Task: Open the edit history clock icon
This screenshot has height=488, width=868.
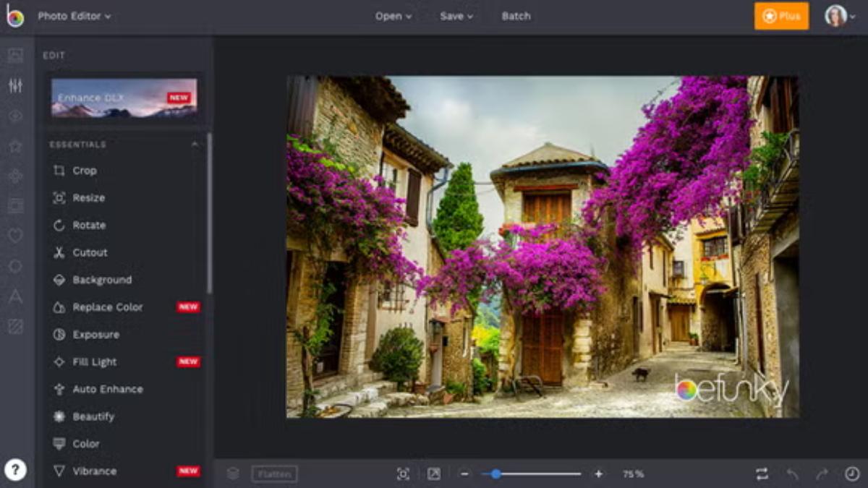Action: 852,474
